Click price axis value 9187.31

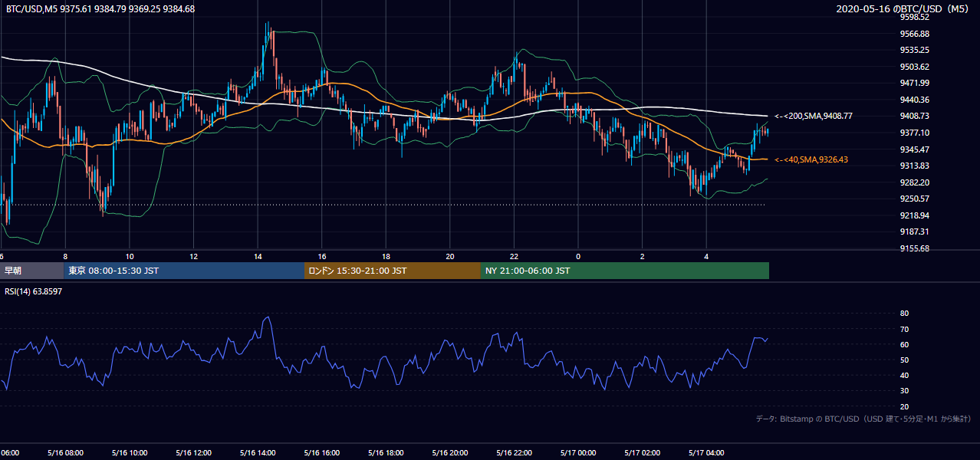pos(915,232)
